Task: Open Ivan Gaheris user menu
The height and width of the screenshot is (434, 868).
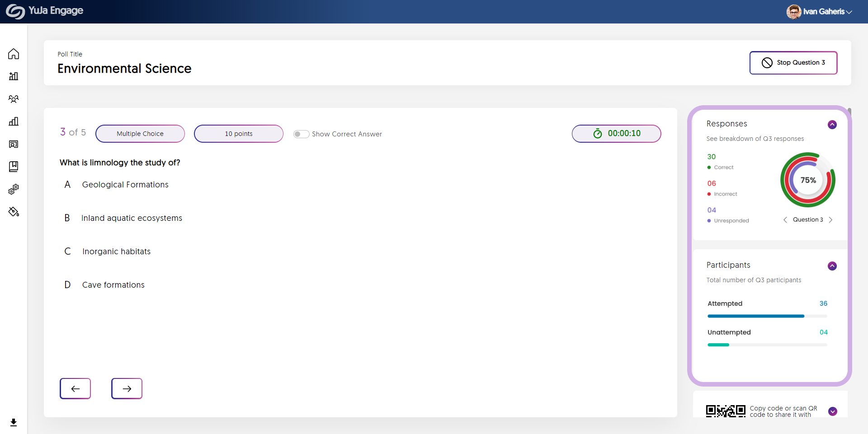Action: coord(819,12)
